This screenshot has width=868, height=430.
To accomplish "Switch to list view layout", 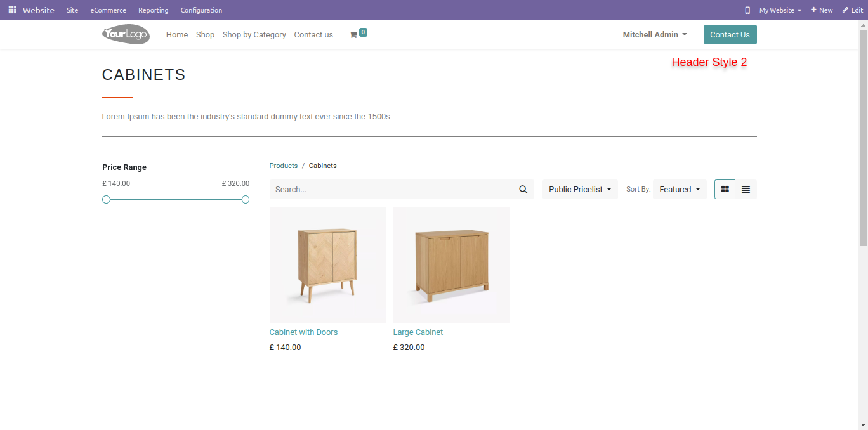I will [746, 189].
